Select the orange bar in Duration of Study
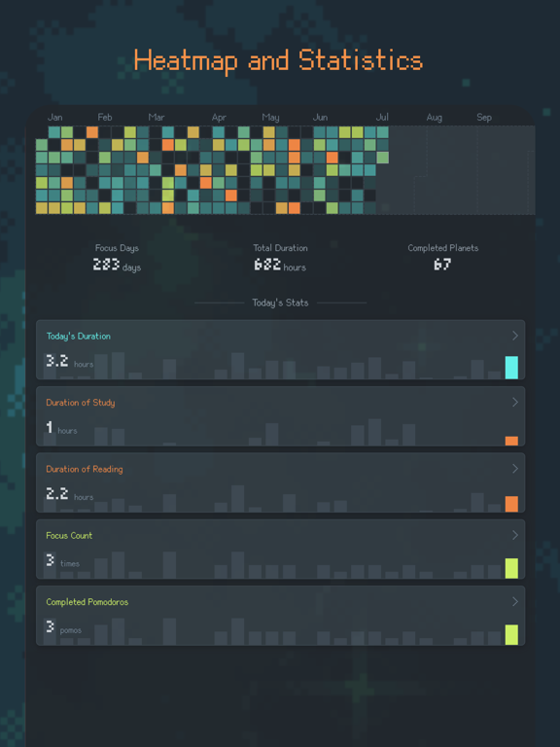The image size is (560, 747). tap(511, 441)
